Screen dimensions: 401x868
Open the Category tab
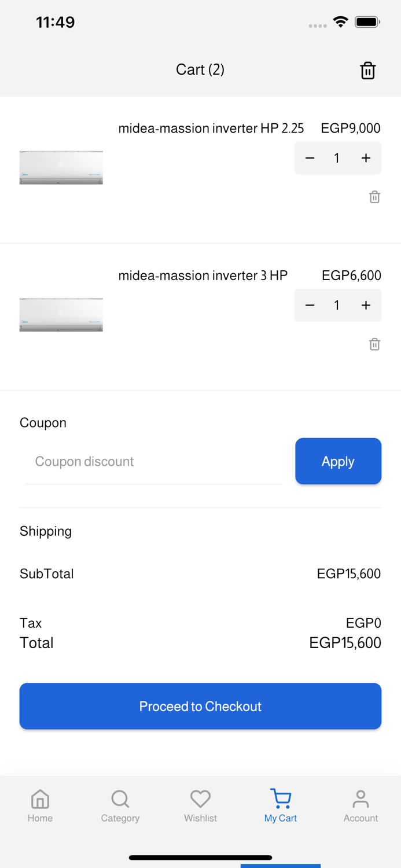pos(120,806)
